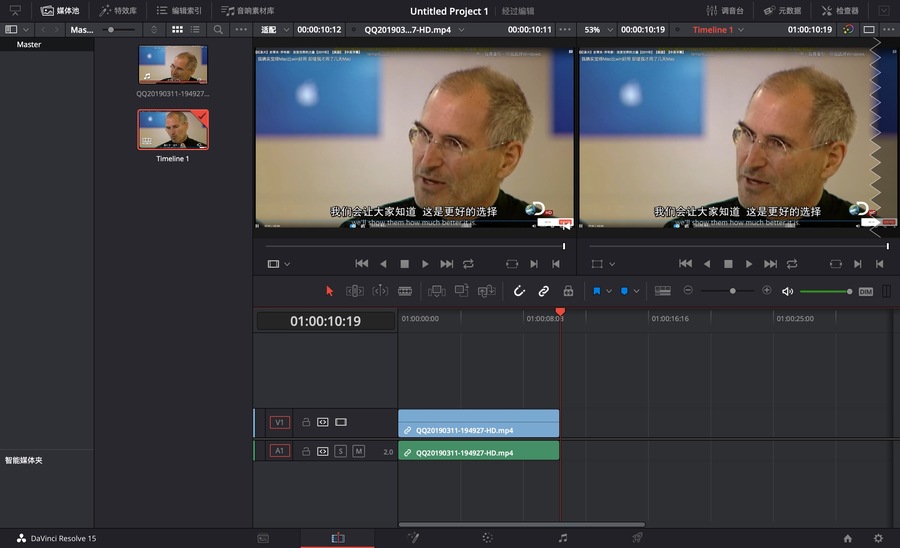Viewport: 900px width, 548px height.
Task: Lock the V1 video track
Action: [306, 422]
